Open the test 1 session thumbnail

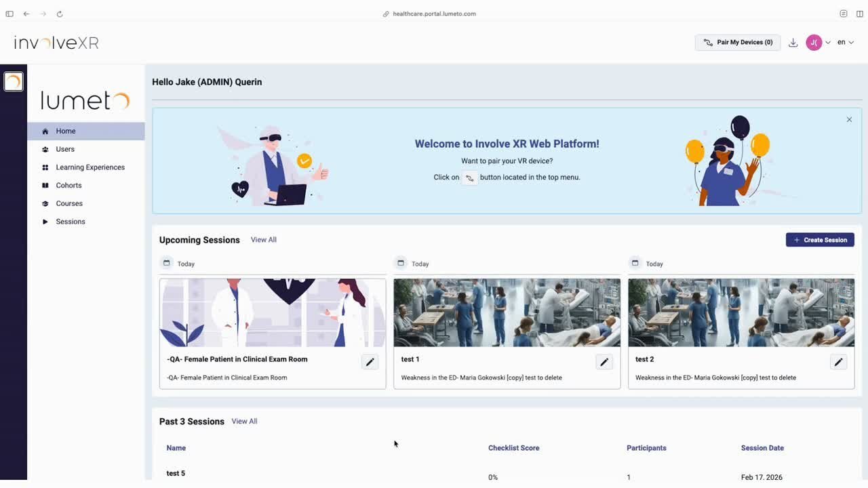(x=507, y=312)
